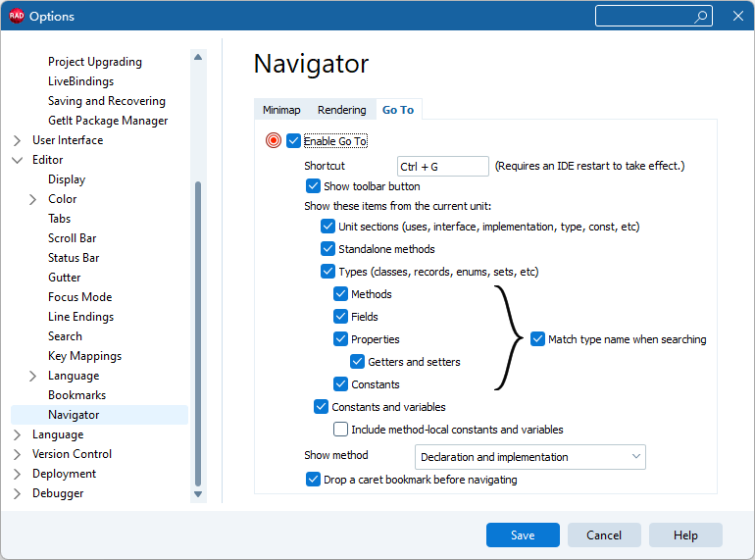This screenshot has width=755, height=560.
Task: Uncheck Drop a caret bookmark before navigating
Action: [x=313, y=480]
